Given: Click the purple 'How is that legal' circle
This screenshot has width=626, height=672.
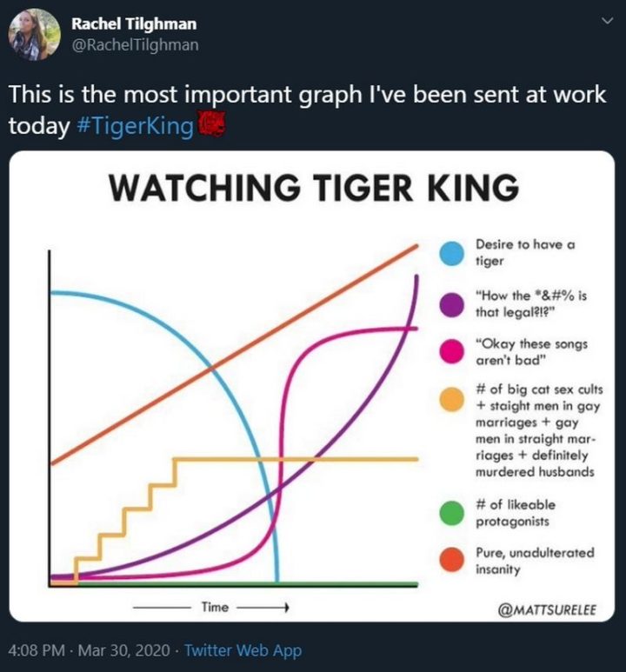Looking at the screenshot, I should coord(452,305).
